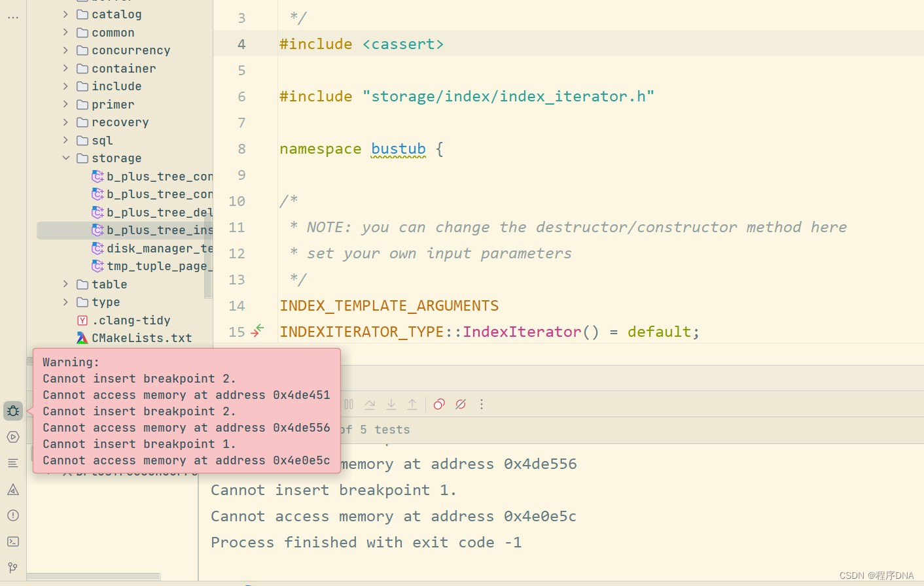The image size is (924, 586).
Task: Click the horizontal scrollbar below the project tree
Action: tap(94, 576)
